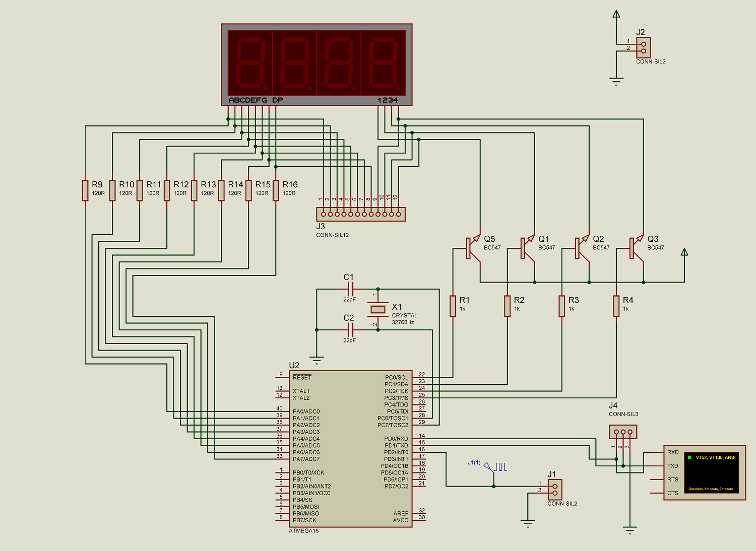Click the 'CONN-SIL3' label near J4

pos(623,414)
